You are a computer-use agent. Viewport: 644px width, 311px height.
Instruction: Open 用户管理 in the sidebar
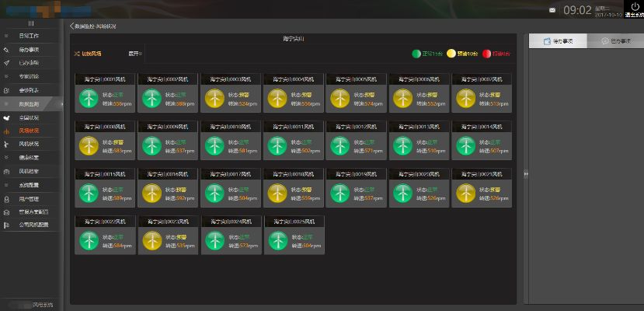coord(30,199)
